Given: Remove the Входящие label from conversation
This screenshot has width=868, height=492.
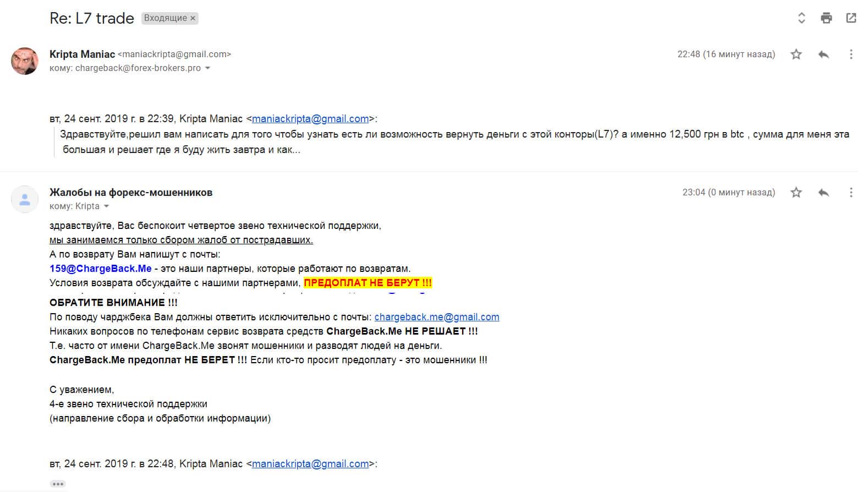Looking at the screenshot, I should point(193,18).
